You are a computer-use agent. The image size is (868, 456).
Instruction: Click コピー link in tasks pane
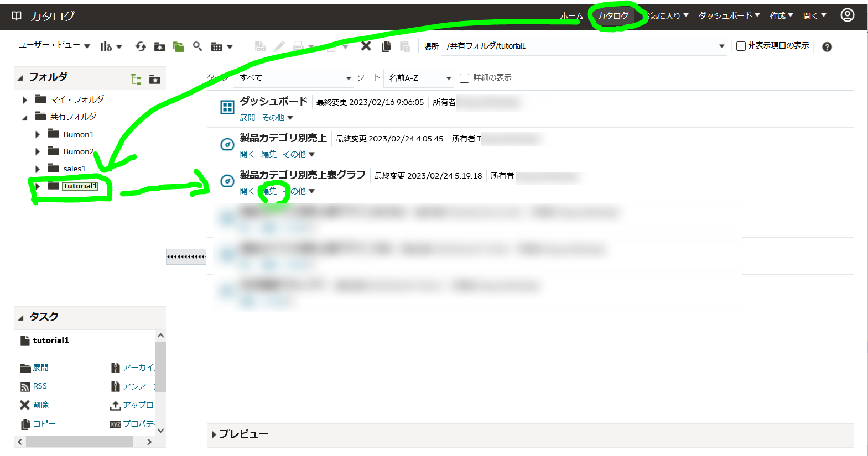click(x=44, y=424)
